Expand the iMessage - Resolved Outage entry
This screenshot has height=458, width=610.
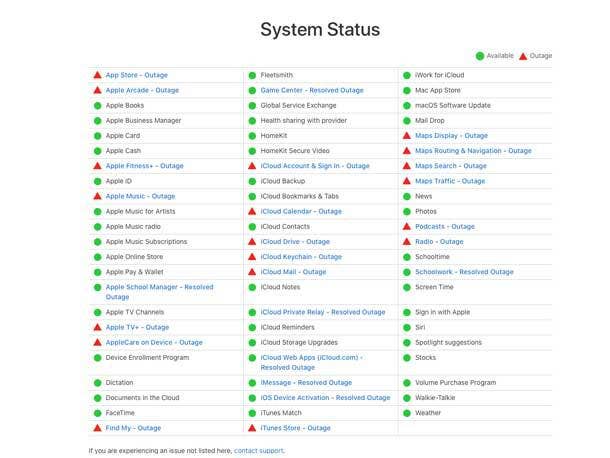click(306, 382)
